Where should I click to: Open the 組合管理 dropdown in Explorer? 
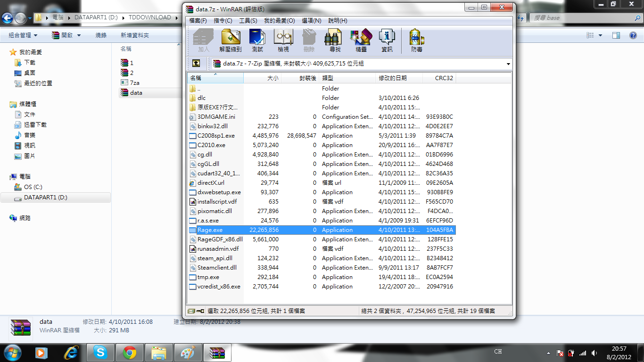pyautogui.click(x=23, y=35)
